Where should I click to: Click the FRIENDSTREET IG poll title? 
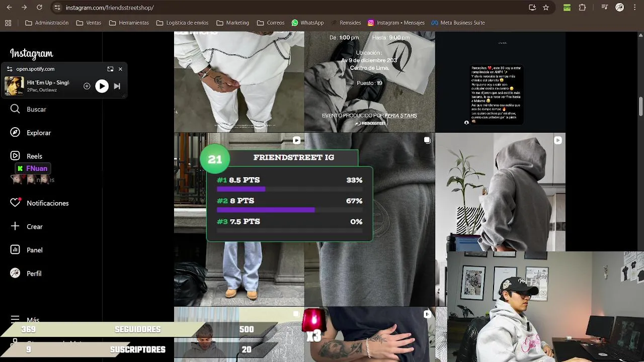point(294,157)
